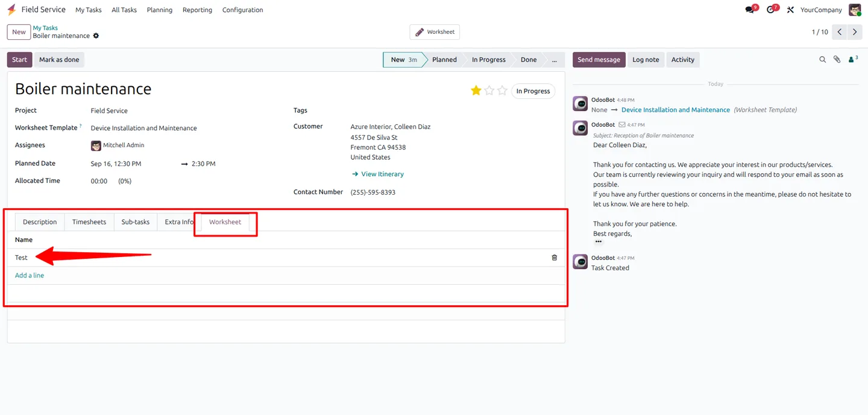Edit Planned Date start Sep 16, 12:30 PM
Screen dimensions: 868x415
coord(116,164)
